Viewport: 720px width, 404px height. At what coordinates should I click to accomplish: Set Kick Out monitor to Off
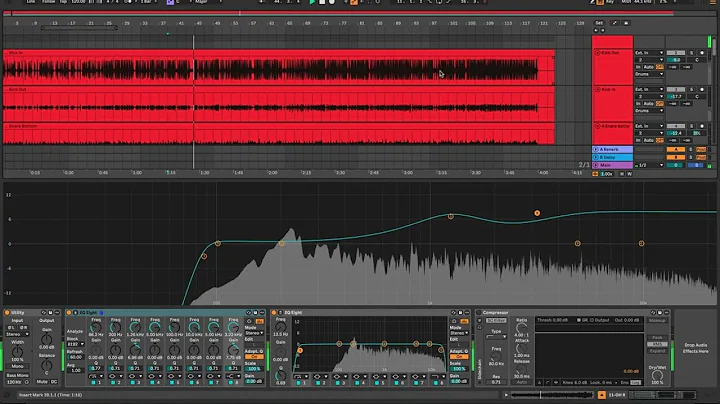coord(659,67)
